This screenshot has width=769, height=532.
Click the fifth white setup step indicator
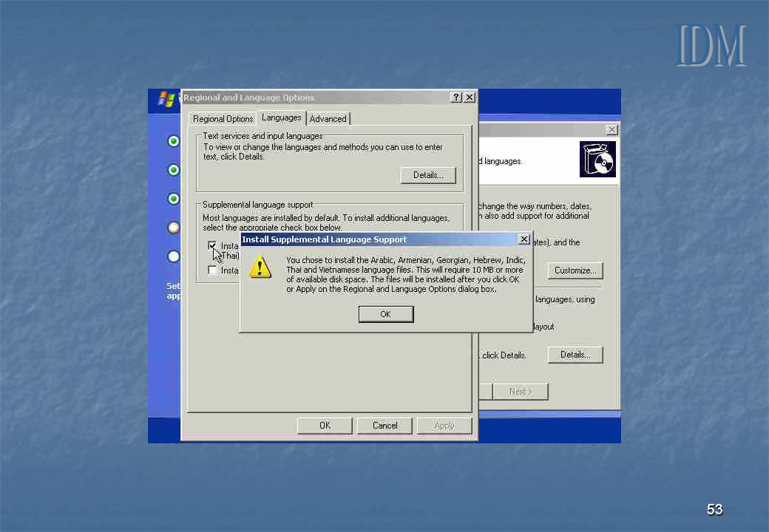[x=173, y=256]
